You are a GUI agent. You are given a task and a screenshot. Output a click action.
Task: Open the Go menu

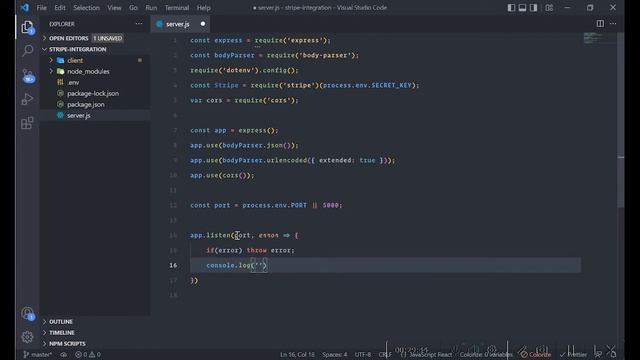[x=133, y=7]
